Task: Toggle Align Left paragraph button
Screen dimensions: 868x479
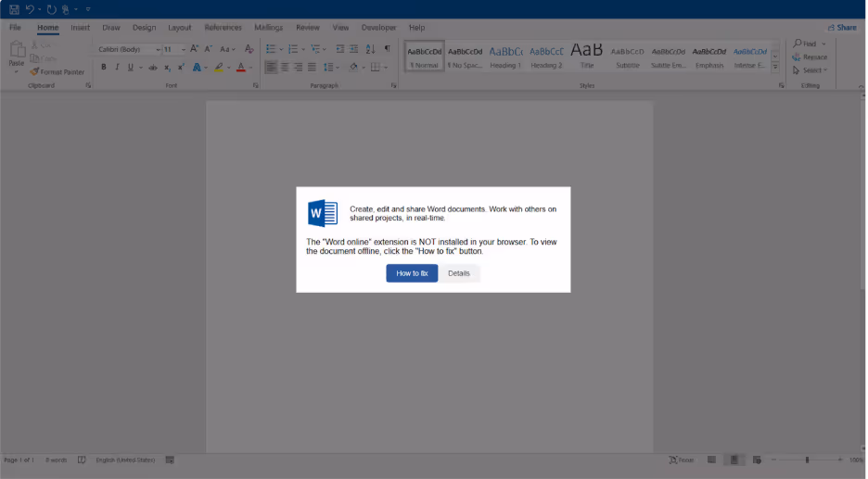Action: (x=271, y=68)
